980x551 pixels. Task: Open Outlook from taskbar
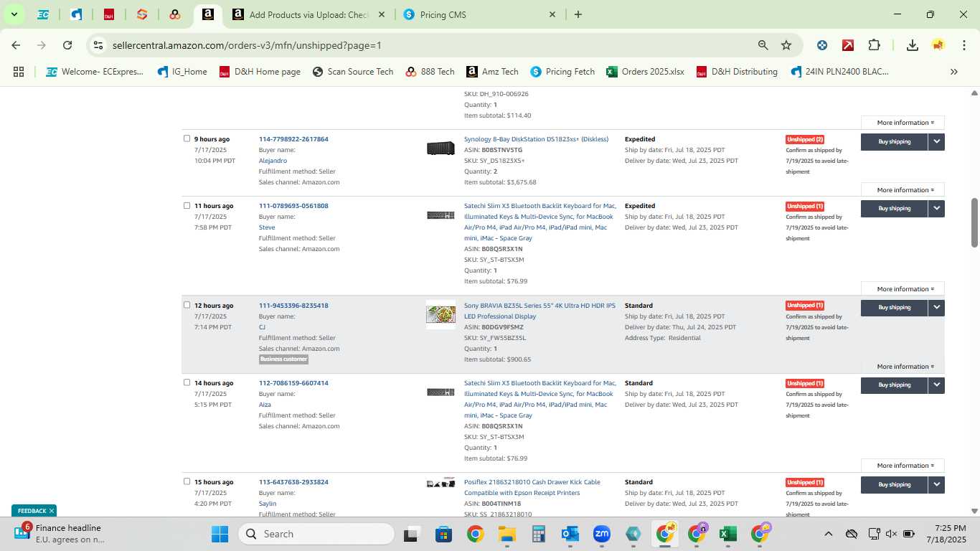point(570,534)
